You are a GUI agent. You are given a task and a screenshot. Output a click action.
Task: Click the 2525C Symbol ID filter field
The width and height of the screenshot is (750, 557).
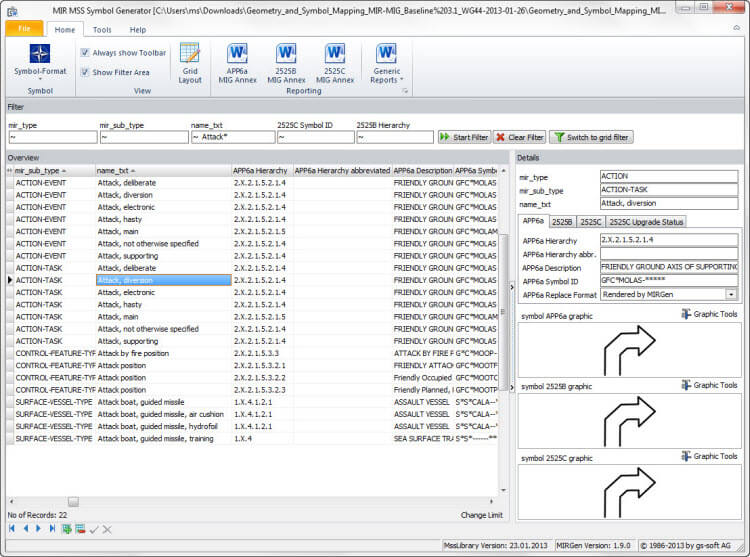(x=316, y=137)
